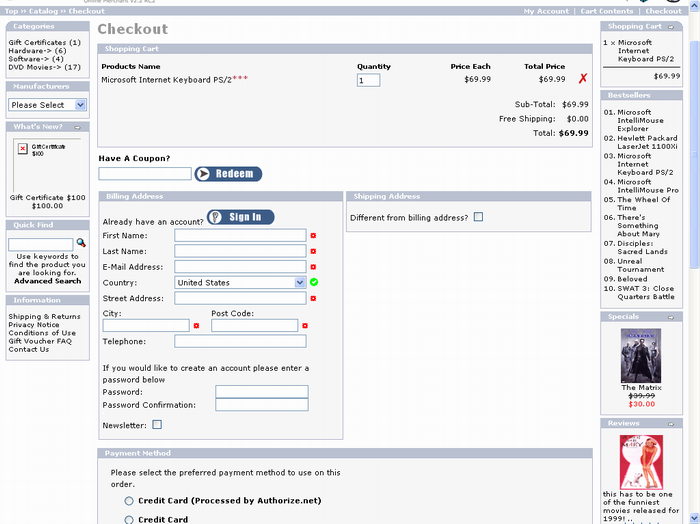
Task: Remove Microsoft Internet Keyboard with red X
Action: coord(583,79)
